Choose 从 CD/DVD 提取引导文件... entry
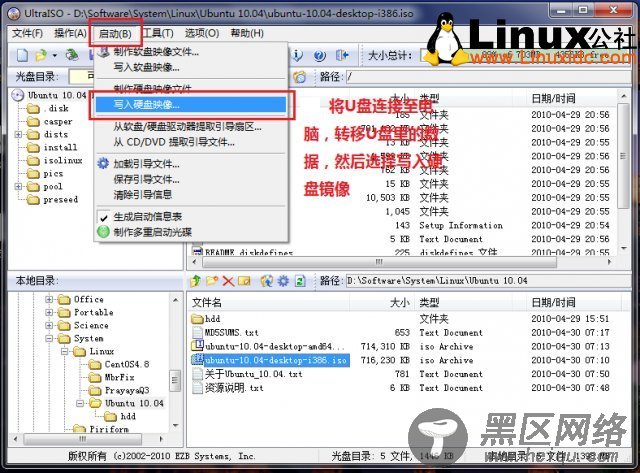The image size is (640, 473). (x=191, y=142)
